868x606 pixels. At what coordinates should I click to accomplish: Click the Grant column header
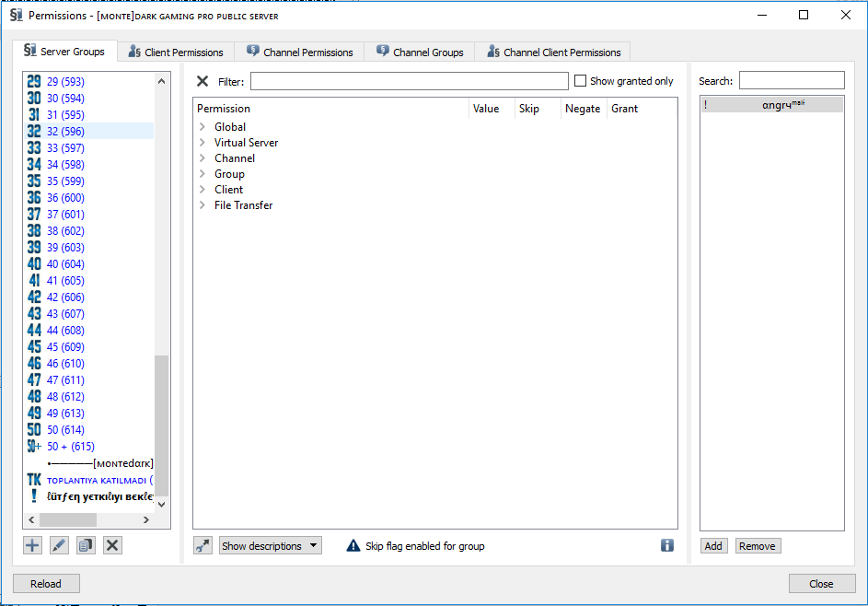642,109
